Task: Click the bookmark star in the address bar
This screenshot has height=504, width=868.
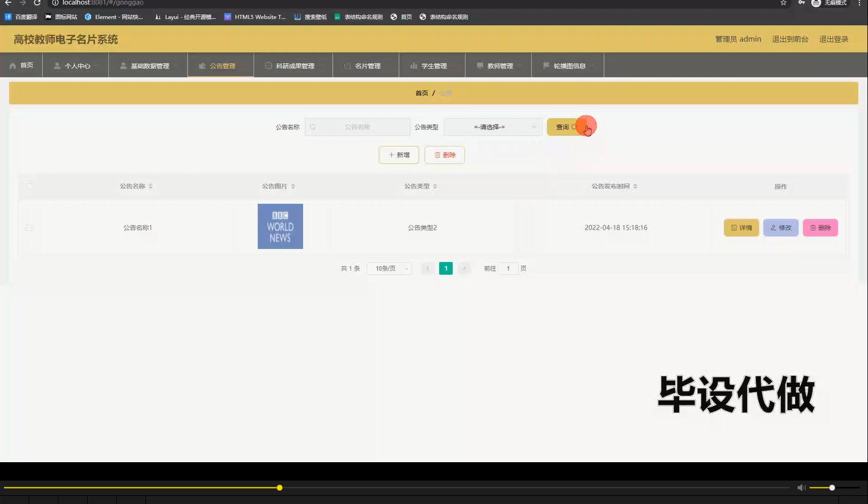Action: (x=782, y=3)
